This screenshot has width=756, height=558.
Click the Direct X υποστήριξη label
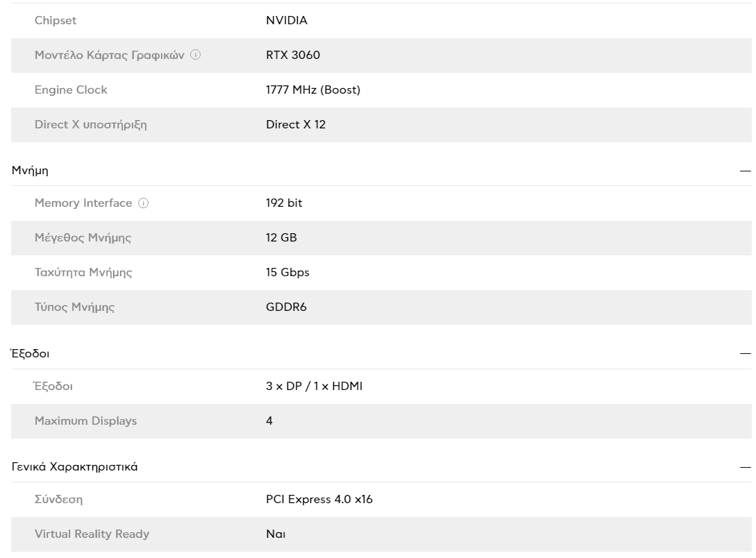point(91,124)
